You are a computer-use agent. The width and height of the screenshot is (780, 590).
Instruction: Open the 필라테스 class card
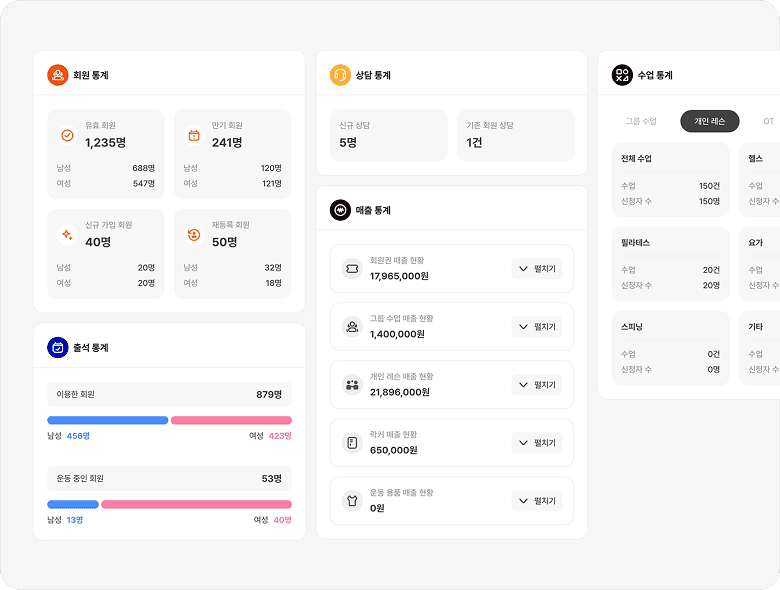tap(670, 264)
